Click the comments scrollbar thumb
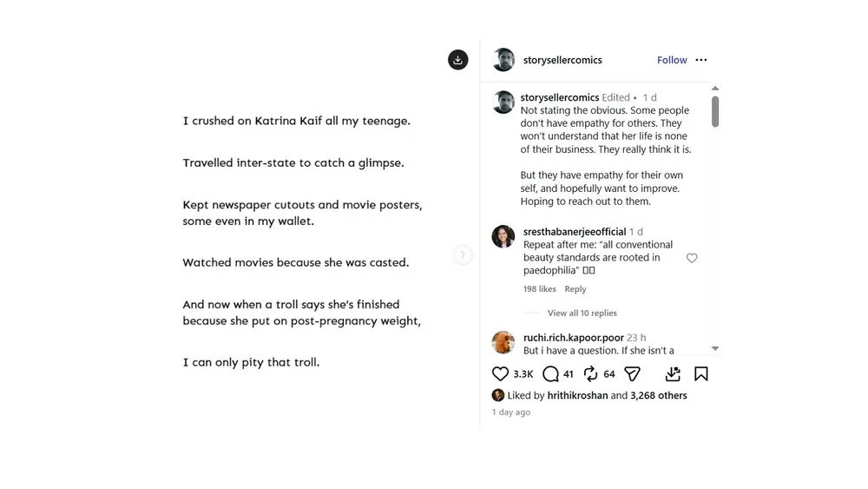 point(715,112)
